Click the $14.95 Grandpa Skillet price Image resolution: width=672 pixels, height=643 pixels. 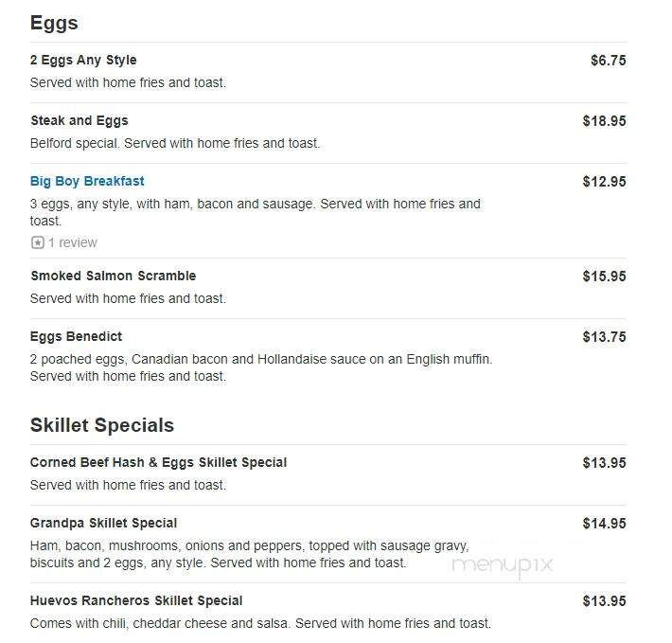click(604, 524)
